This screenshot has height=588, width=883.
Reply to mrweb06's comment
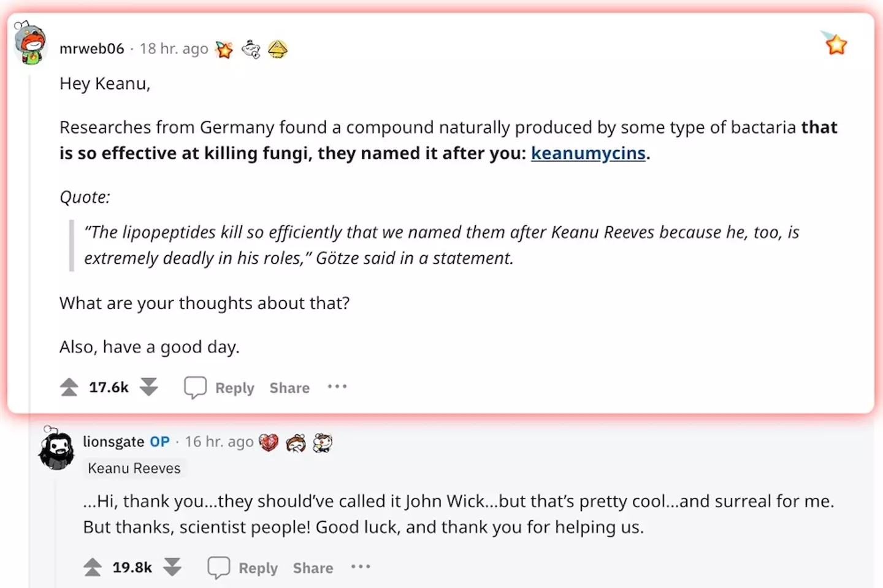pyautogui.click(x=234, y=388)
